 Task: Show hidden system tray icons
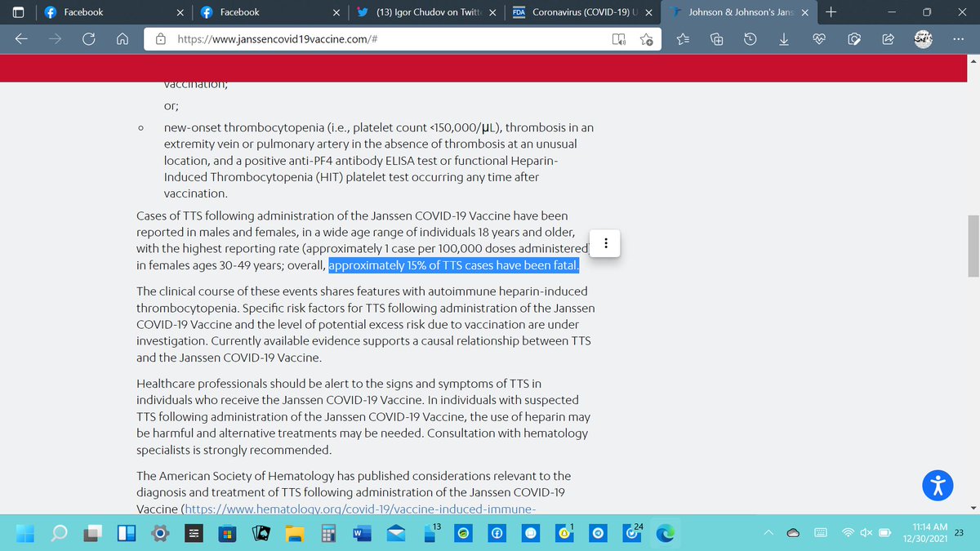768,533
